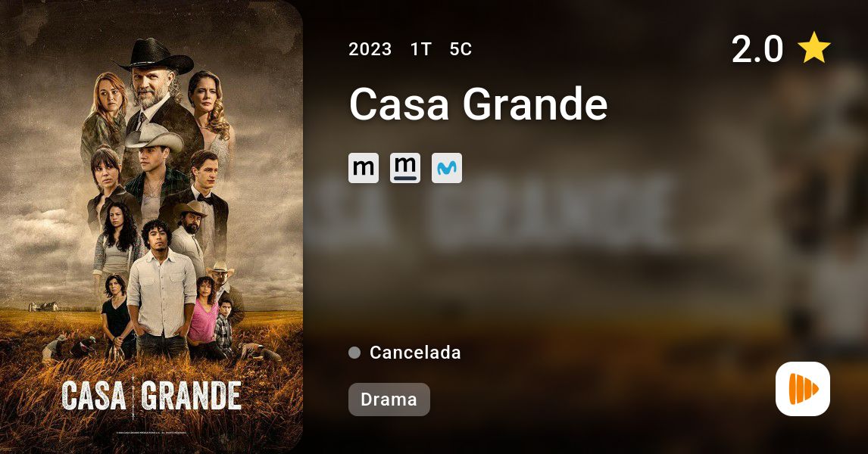This screenshot has height=454, width=868.
Task: Click the gray status dot beside Cancelada
Action: click(x=354, y=353)
